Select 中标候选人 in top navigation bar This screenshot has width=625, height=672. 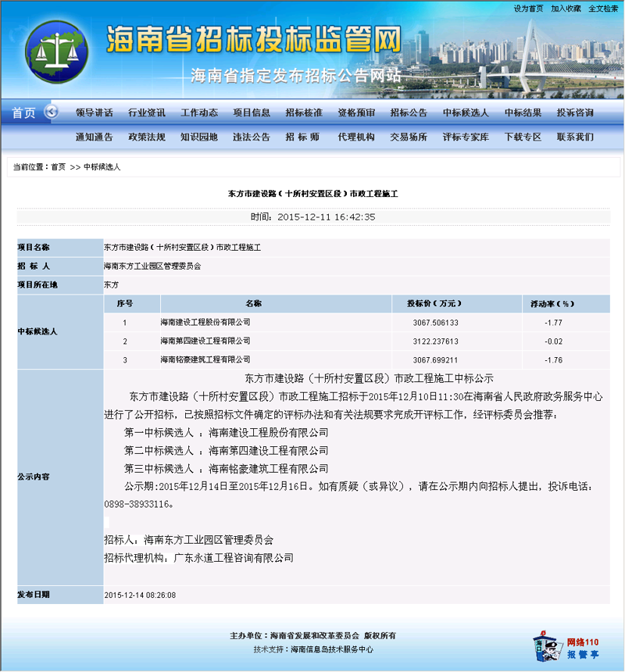click(466, 113)
